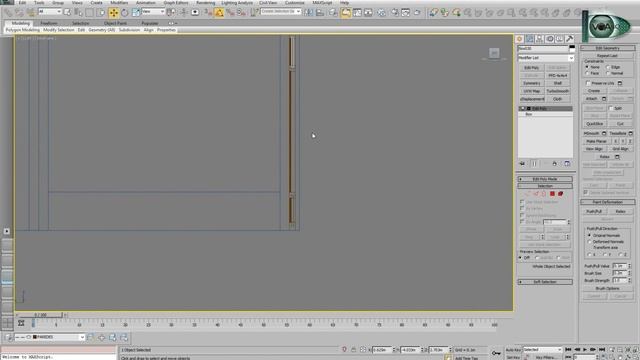Open the Create Selection Set dropdown
The image size is (640, 360).
281,11
